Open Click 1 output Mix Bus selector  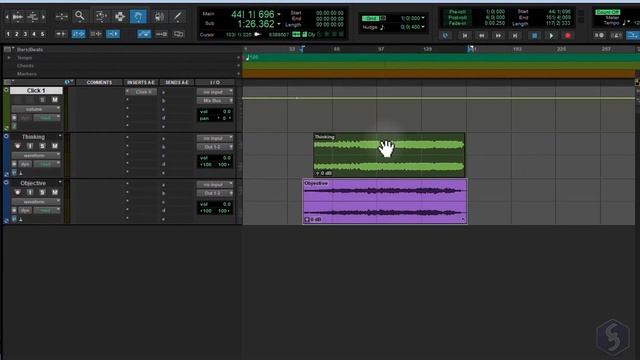coord(215,100)
